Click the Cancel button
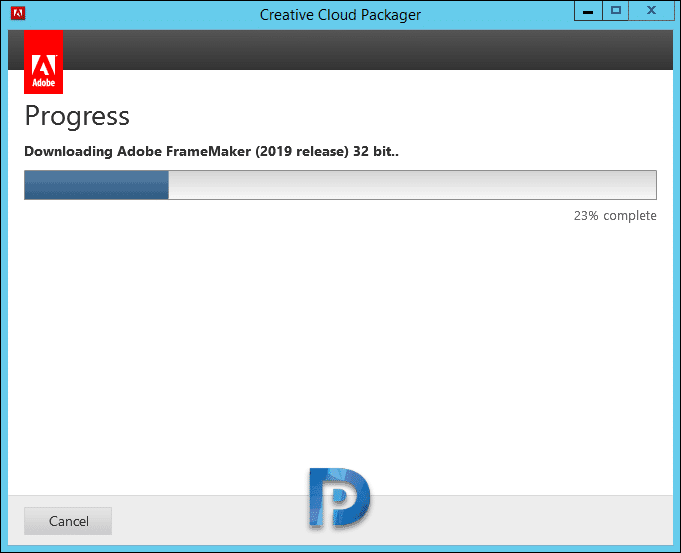Screen dimensions: 681x553 (68, 521)
